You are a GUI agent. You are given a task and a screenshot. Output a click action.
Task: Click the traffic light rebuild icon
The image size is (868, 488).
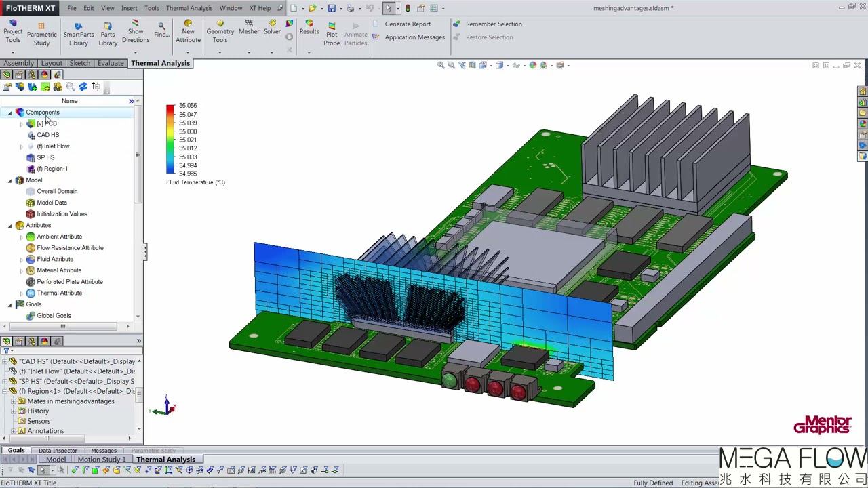(408, 8)
